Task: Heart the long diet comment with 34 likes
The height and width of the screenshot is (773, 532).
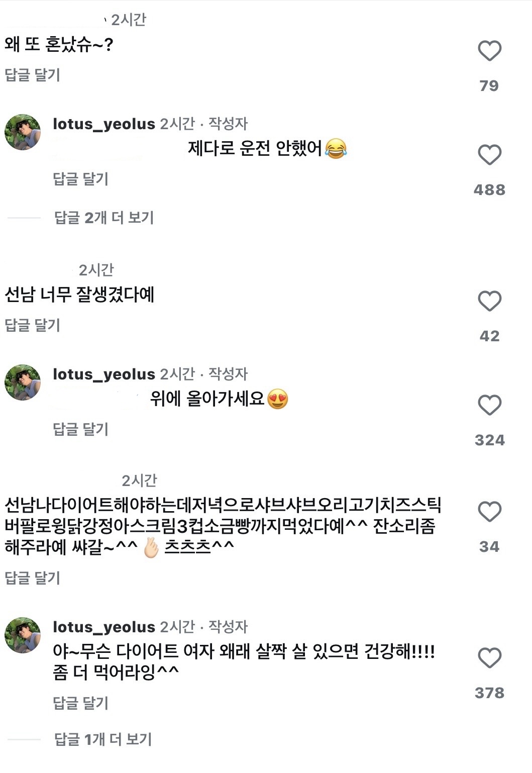Action: (489, 512)
